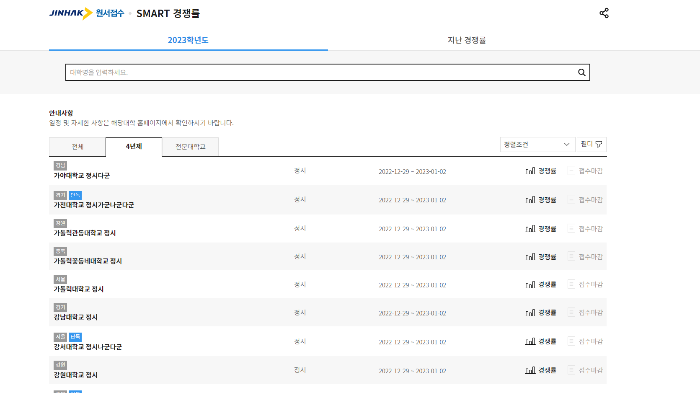Select the 4년제 category tab
This screenshot has width=700, height=393.
click(133, 146)
